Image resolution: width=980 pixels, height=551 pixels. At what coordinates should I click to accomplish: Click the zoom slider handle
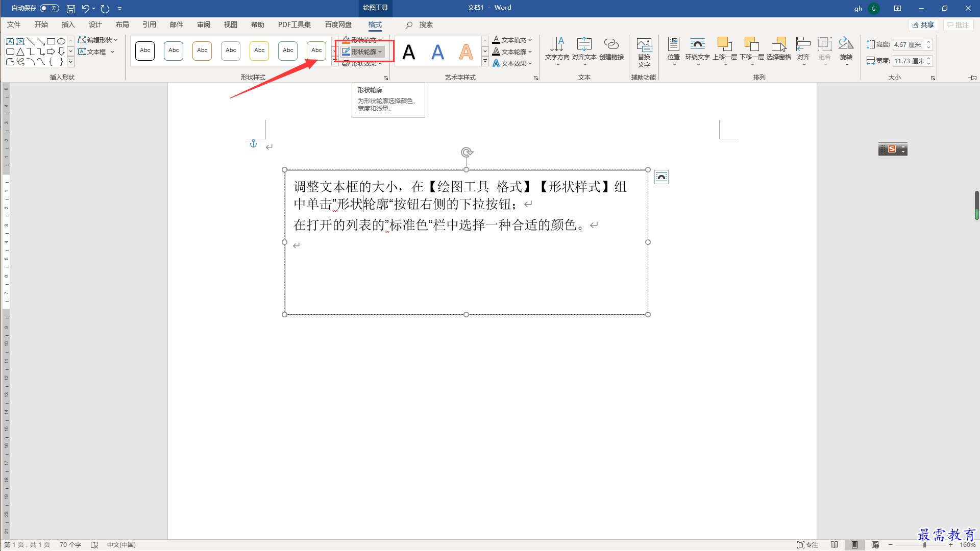[x=924, y=545]
